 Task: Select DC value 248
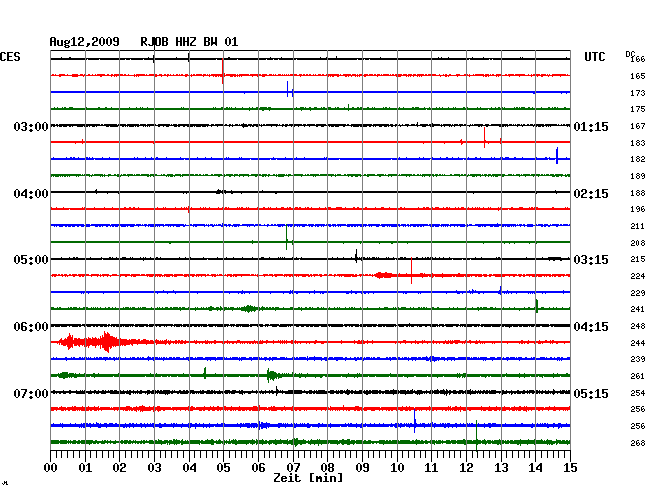638,326
